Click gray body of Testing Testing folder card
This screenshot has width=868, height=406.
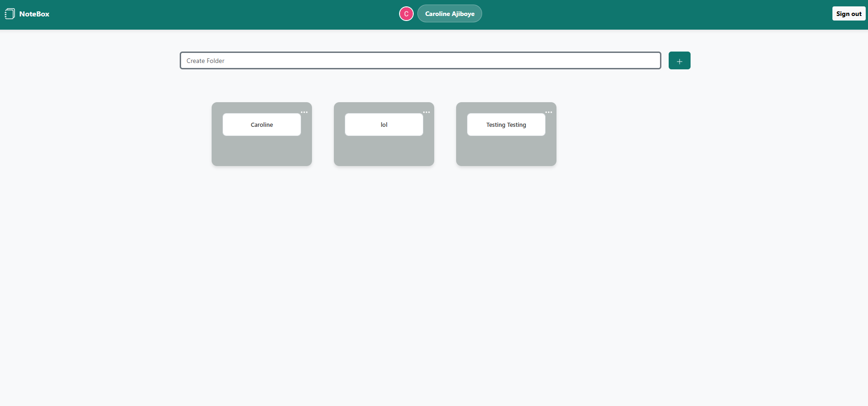(506, 151)
